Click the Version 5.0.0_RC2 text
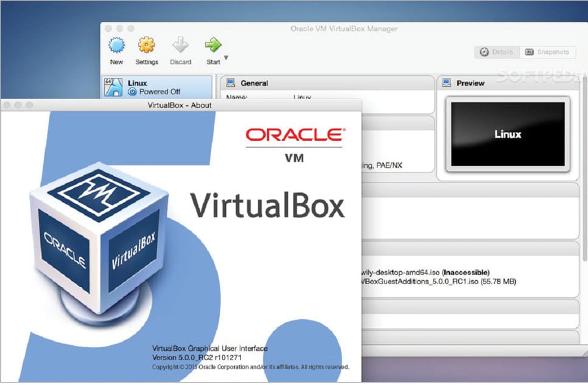588x385 pixels. coord(197,358)
